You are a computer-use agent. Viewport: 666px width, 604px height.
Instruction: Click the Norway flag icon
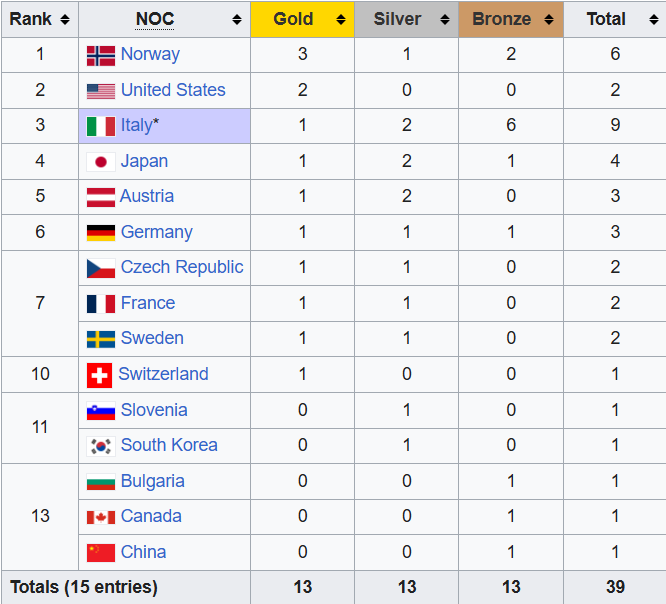click(100, 55)
